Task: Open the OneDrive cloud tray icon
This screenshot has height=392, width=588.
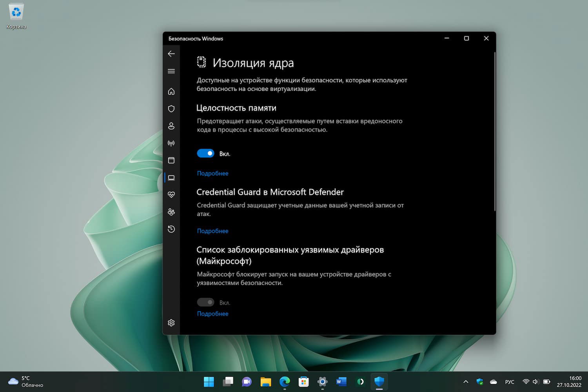Action: click(494, 381)
